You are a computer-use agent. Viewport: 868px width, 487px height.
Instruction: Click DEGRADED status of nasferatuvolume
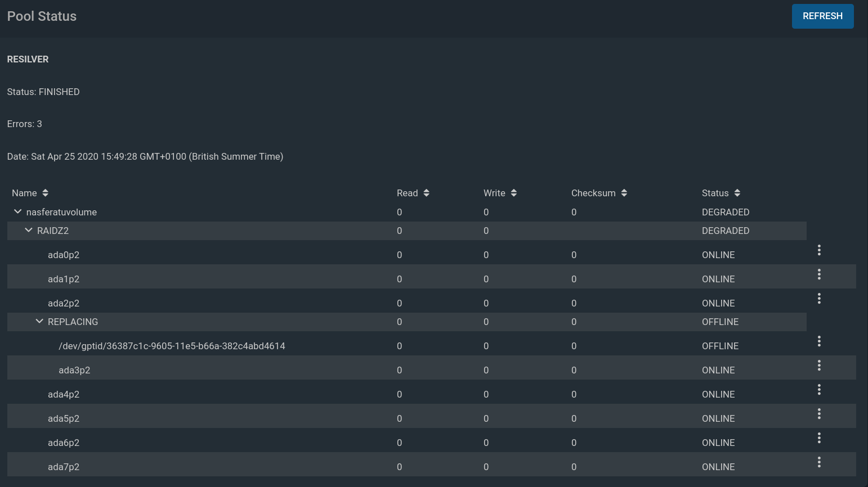click(x=726, y=212)
